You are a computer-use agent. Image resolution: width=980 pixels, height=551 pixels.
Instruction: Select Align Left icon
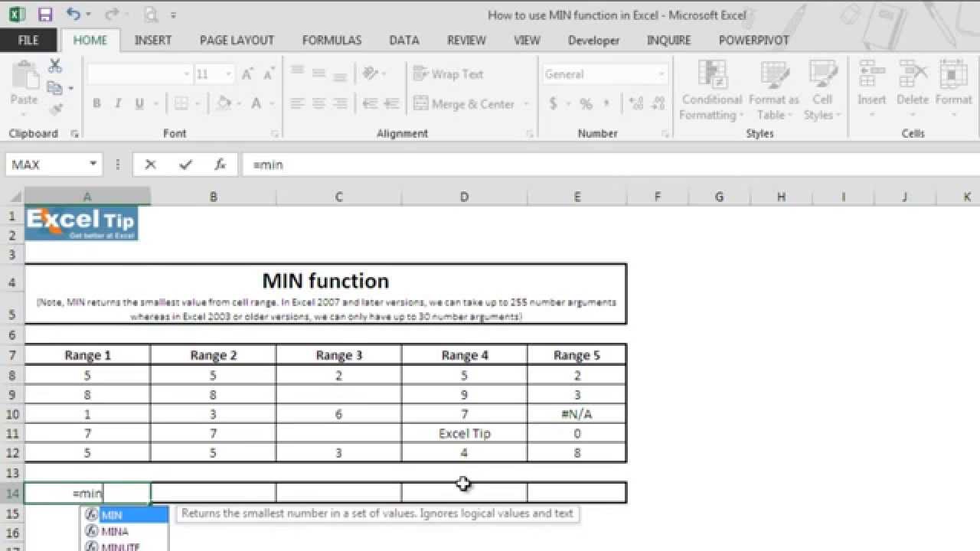coord(298,104)
